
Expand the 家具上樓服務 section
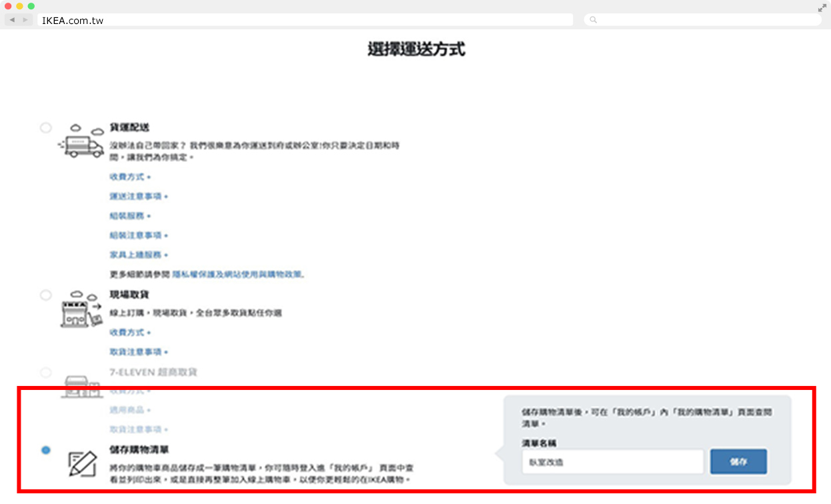(138, 255)
